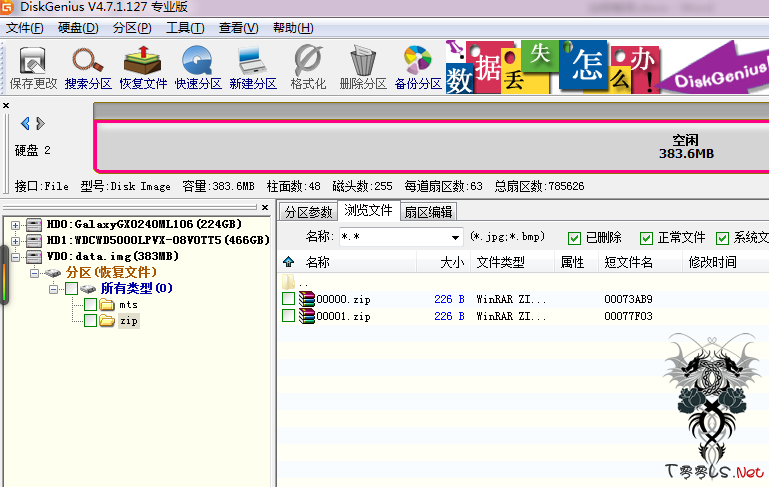This screenshot has width=769, height=487.
Task: Sort by File Type (文件类型) column
Action: [x=513, y=262]
